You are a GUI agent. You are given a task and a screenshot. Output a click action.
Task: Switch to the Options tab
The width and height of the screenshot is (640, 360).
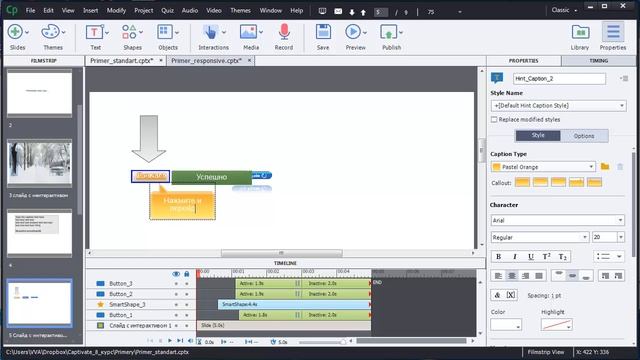pos(584,136)
